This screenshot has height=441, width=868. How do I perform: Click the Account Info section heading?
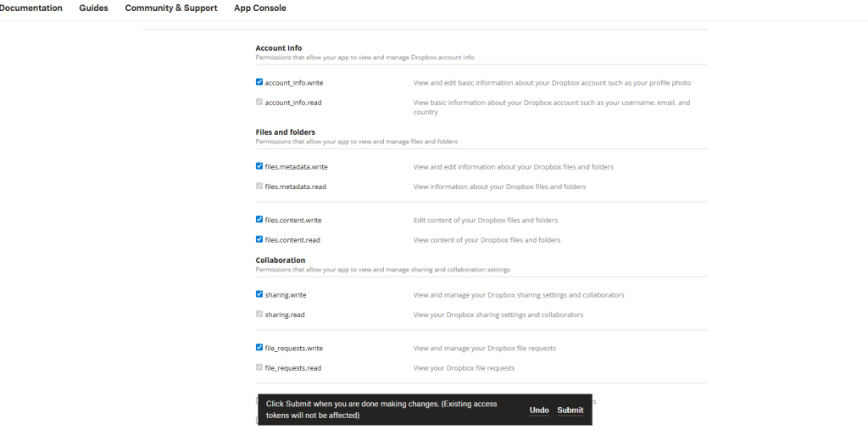coord(278,48)
